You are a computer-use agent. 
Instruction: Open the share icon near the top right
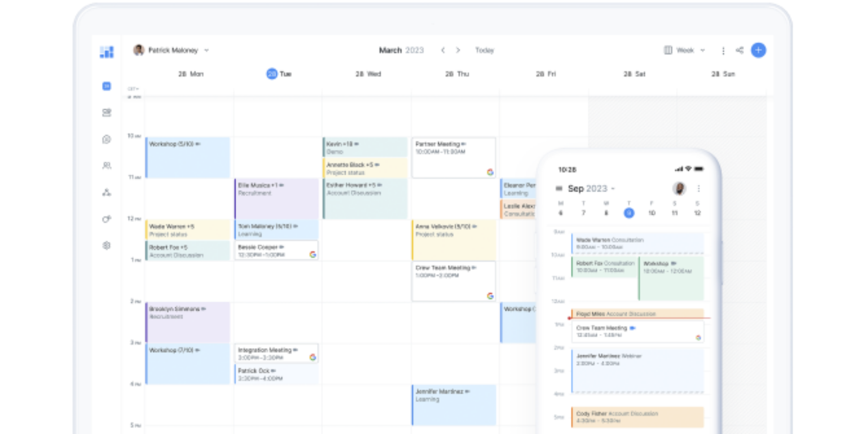click(x=740, y=50)
